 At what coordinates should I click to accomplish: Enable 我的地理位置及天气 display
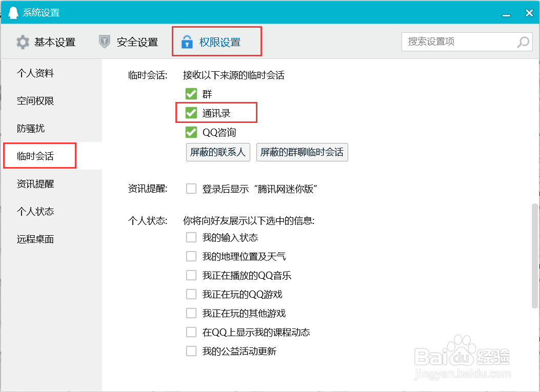click(191, 256)
